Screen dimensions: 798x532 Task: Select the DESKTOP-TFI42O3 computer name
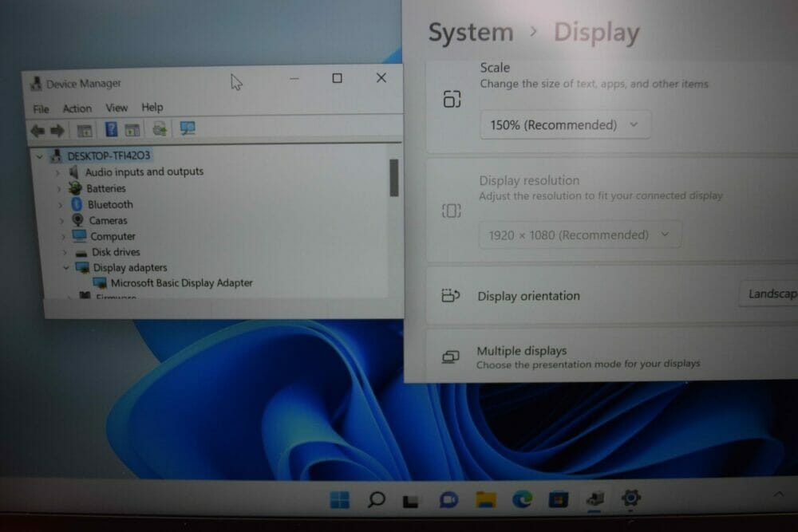tap(109, 156)
